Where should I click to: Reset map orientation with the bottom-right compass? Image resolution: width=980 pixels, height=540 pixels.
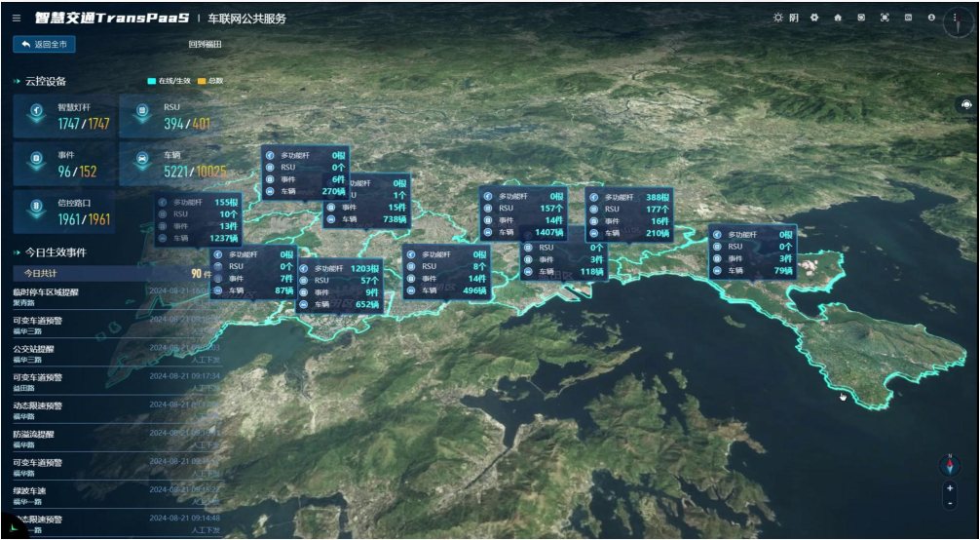click(x=950, y=465)
